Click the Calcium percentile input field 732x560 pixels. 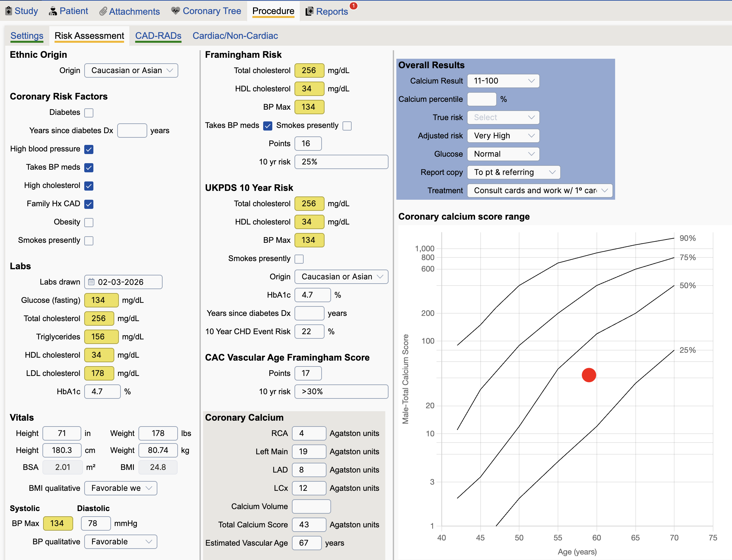[481, 99]
